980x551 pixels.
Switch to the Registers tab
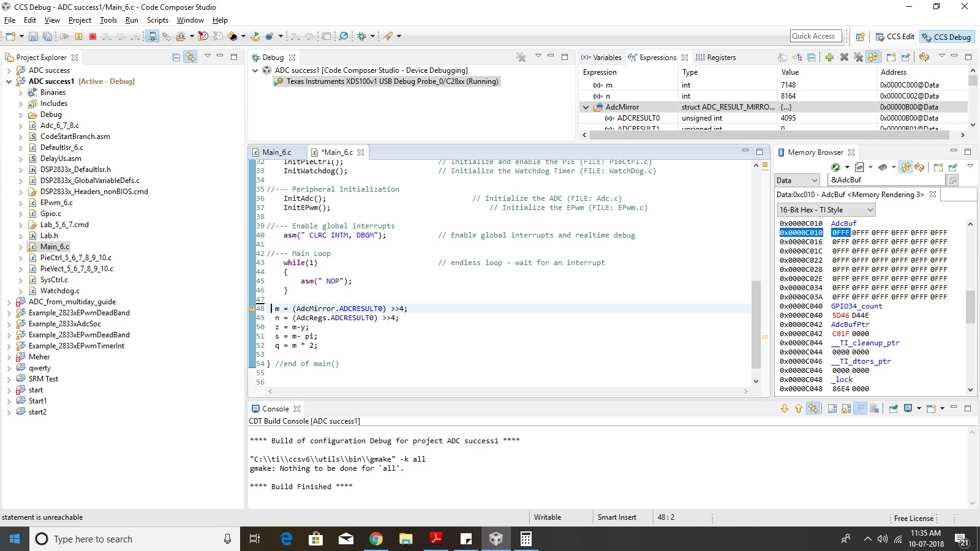click(716, 58)
